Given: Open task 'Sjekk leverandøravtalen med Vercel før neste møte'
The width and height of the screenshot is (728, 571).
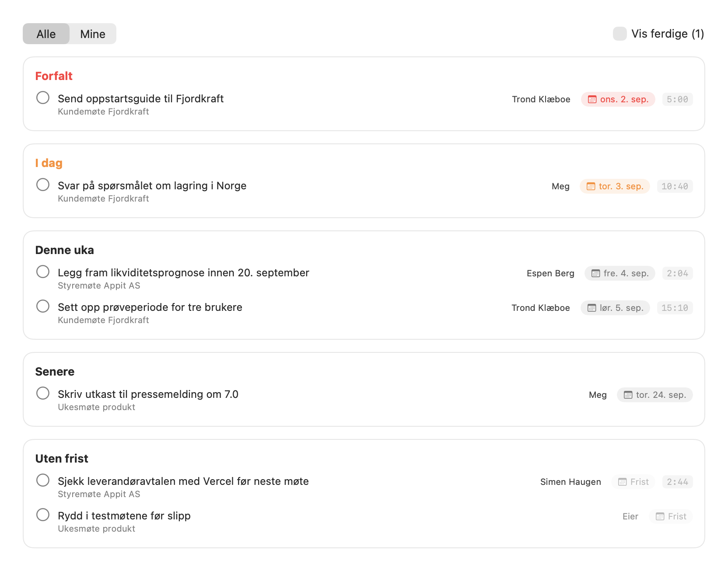Looking at the screenshot, I should (183, 481).
